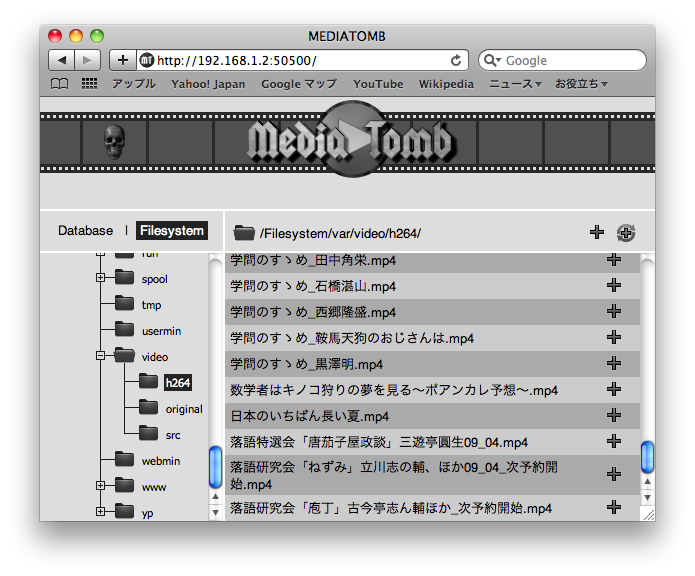
Task: Click the Top Sites grid icon
Action: click(x=89, y=84)
